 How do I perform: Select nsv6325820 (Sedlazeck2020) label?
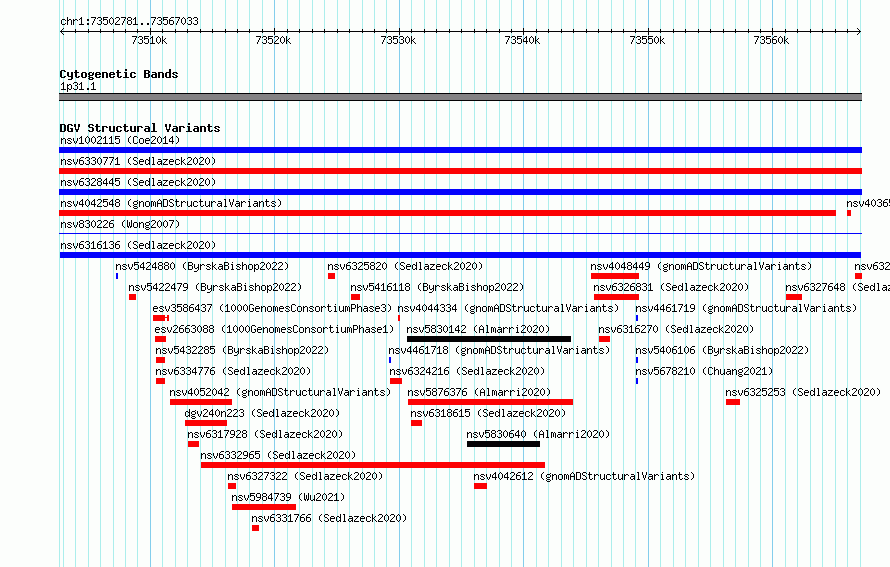(405, 266)
